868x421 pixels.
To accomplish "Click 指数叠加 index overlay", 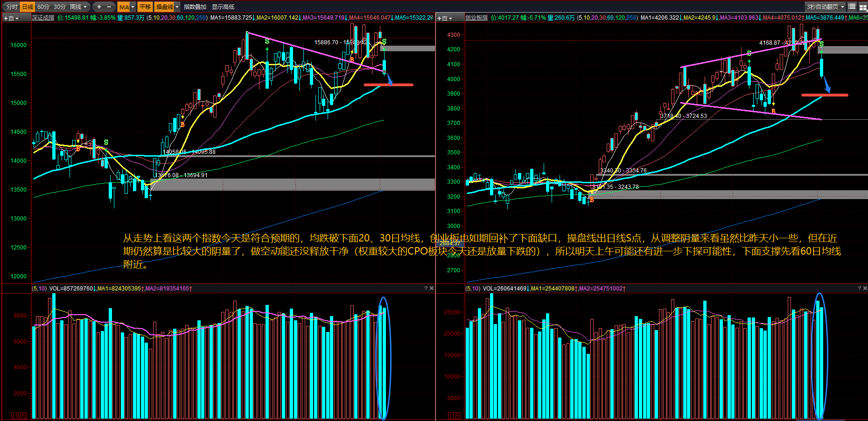I will coord(195,7).
